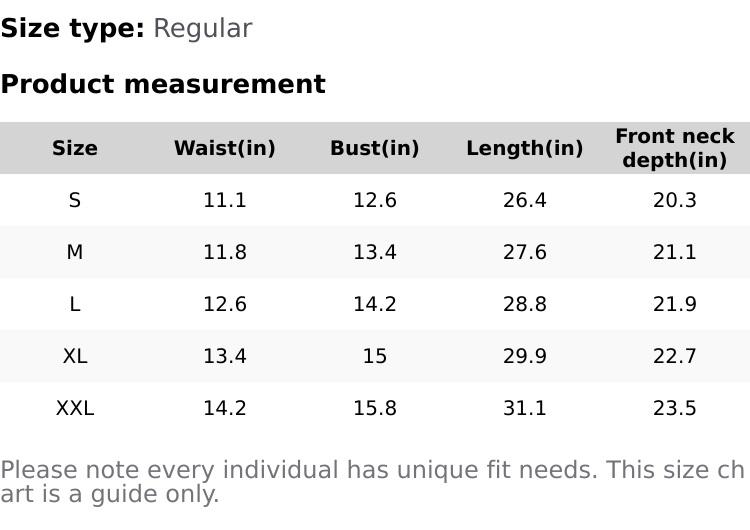
Task: Click the Length(in) column header
Action: (x=524, y=148)
